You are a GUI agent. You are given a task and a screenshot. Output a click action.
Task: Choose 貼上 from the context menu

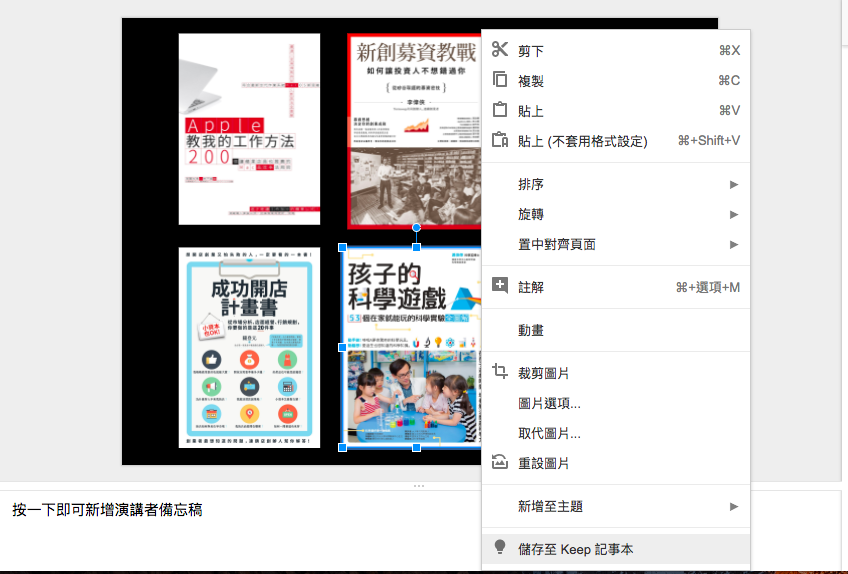[x=615, y=111]
